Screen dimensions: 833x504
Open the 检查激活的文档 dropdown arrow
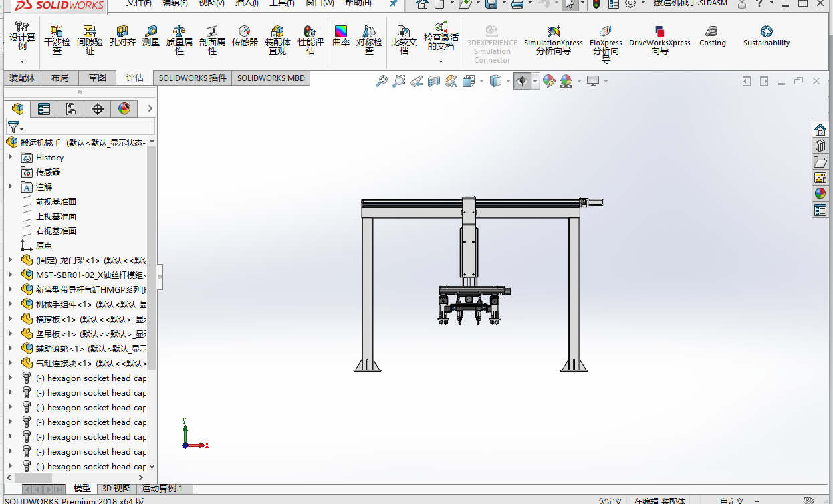[441, 61]
